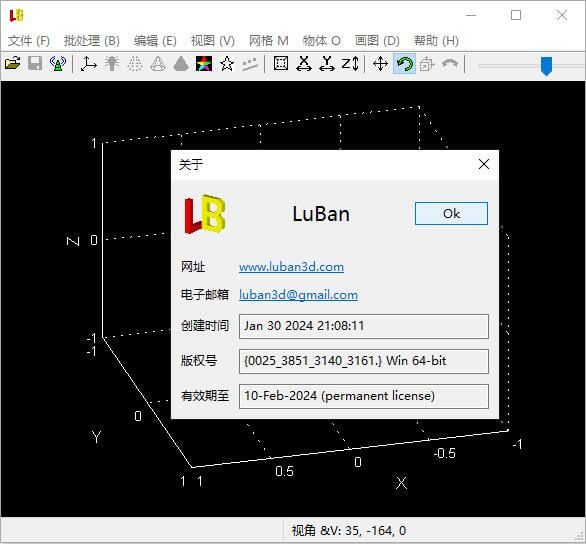Click the save floppy disk icon
This screenshot has height=544, width=586.
coord(35,64)
